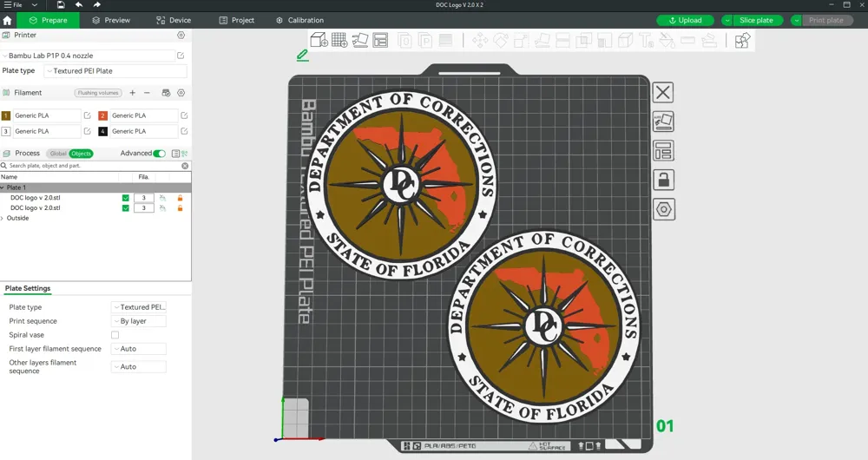Click the save project disk icon
Viewport: 868px width, 460px height.
pyautogui.click(x=61, y=5)
